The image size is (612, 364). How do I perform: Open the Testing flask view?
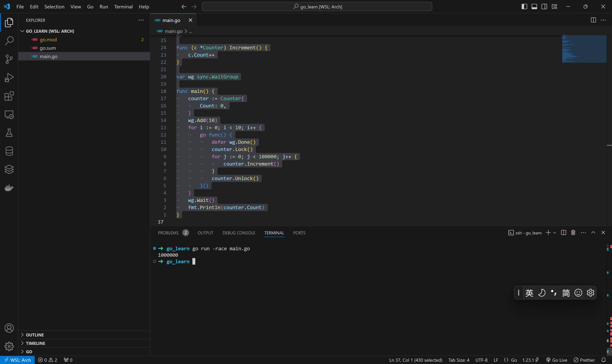9,133
